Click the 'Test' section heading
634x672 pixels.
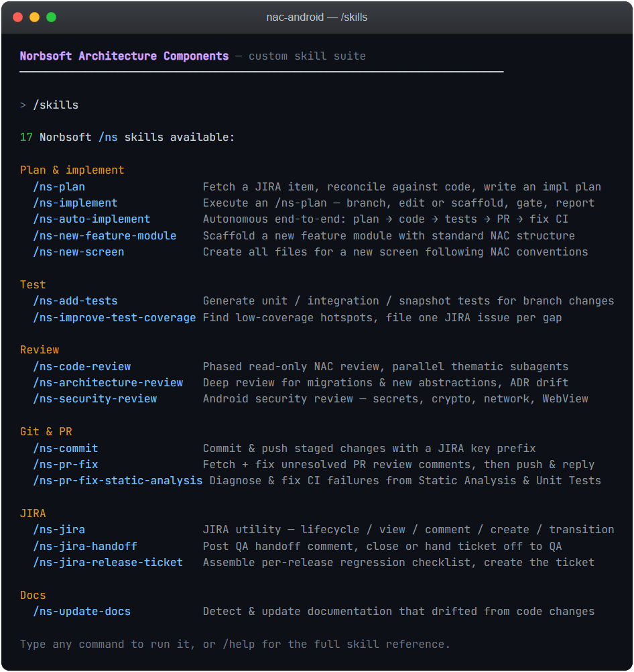click(x=33, y=284)
